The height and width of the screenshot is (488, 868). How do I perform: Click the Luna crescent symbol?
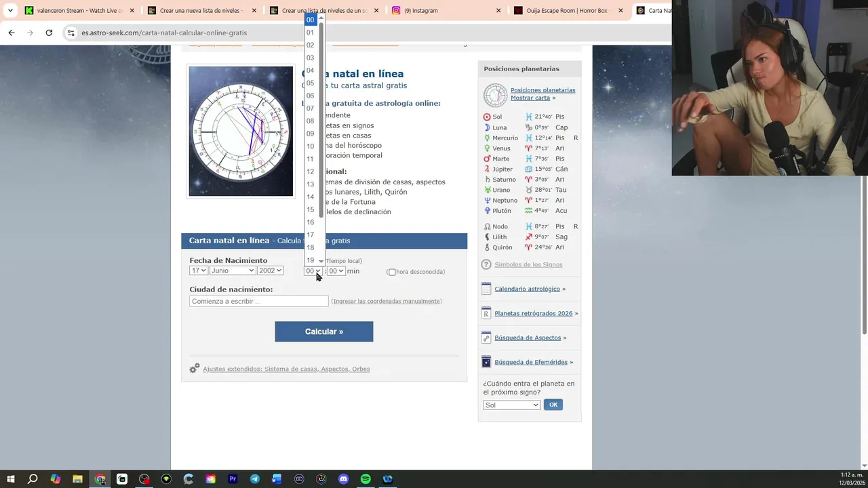pos(486,127)
